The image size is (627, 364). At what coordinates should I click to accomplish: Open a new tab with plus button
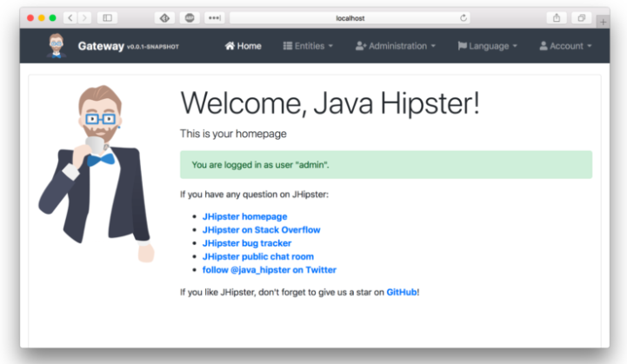604,21
